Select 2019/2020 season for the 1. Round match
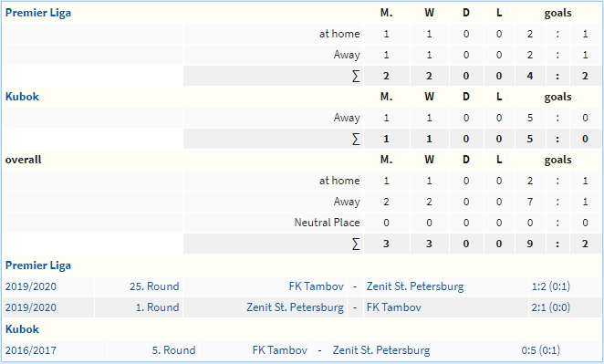Image resolution: width=604 pixels, height=364 pixels. [x=30, y=307]
